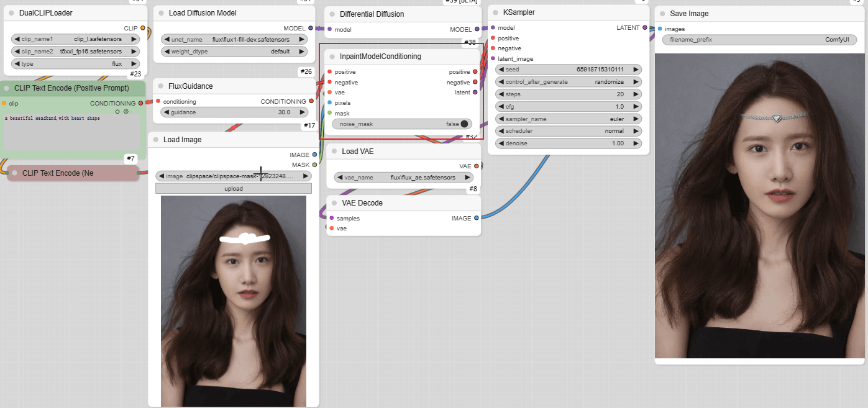868x408 pixels.
Task: Click the positive prompt text area
Action: [x=71, y=134]
